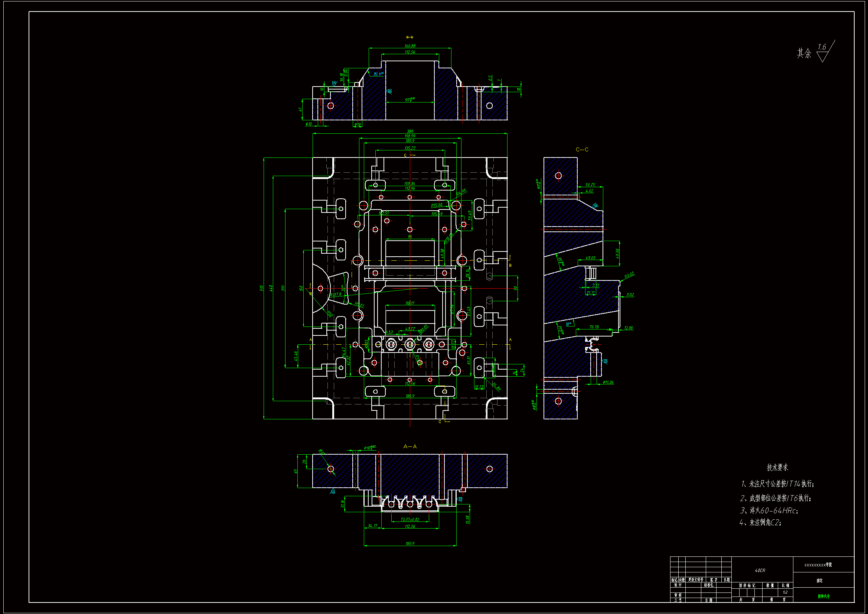Click the 技术要求 heading text

[x=777, y=468]
